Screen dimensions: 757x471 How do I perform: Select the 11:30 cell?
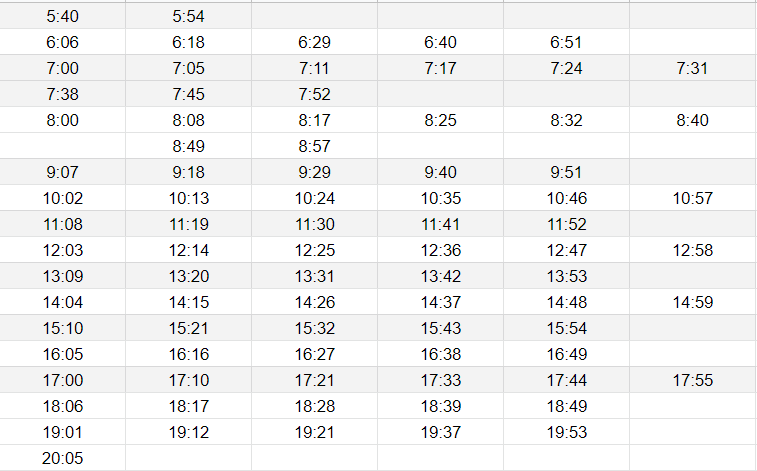[314, 224]
